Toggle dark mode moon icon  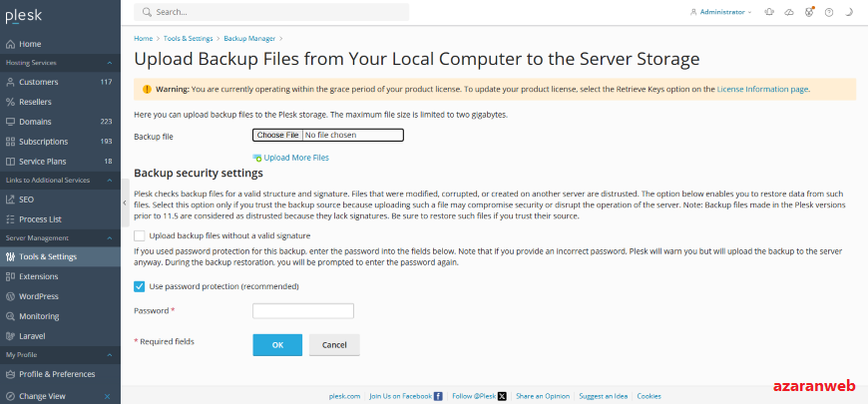tap(849, 12)
